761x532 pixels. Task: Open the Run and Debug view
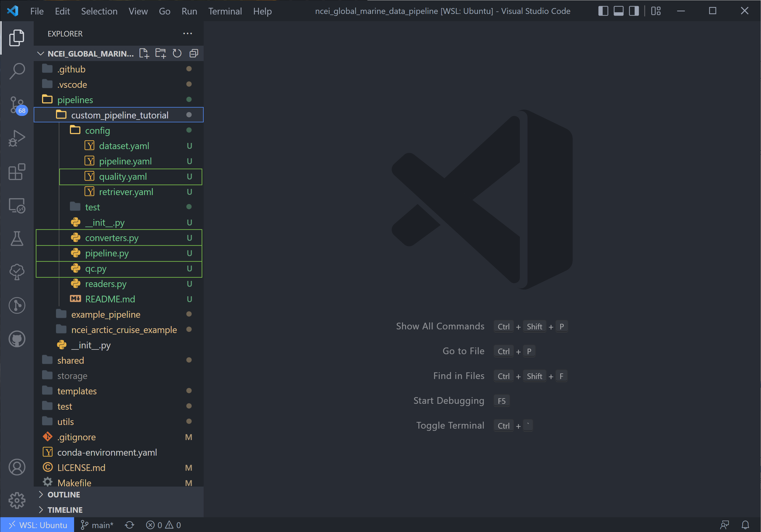(17, 138)
